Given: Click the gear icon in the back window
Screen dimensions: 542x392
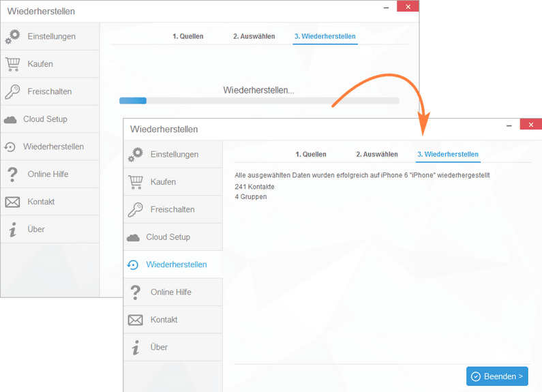Looking at the screenshot, I should [x=12, y=37].
